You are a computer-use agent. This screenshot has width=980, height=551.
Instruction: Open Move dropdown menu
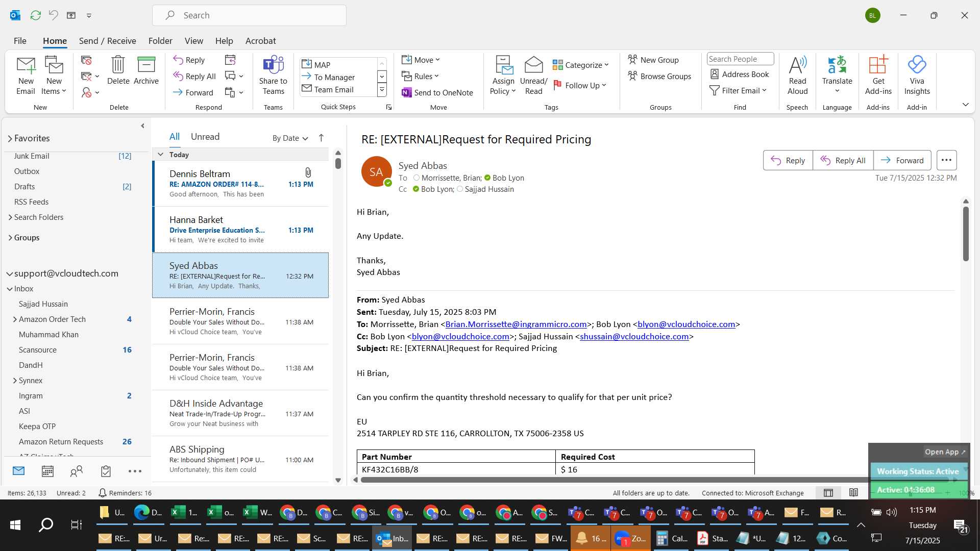pyautogui.click(x=421, y=60)
